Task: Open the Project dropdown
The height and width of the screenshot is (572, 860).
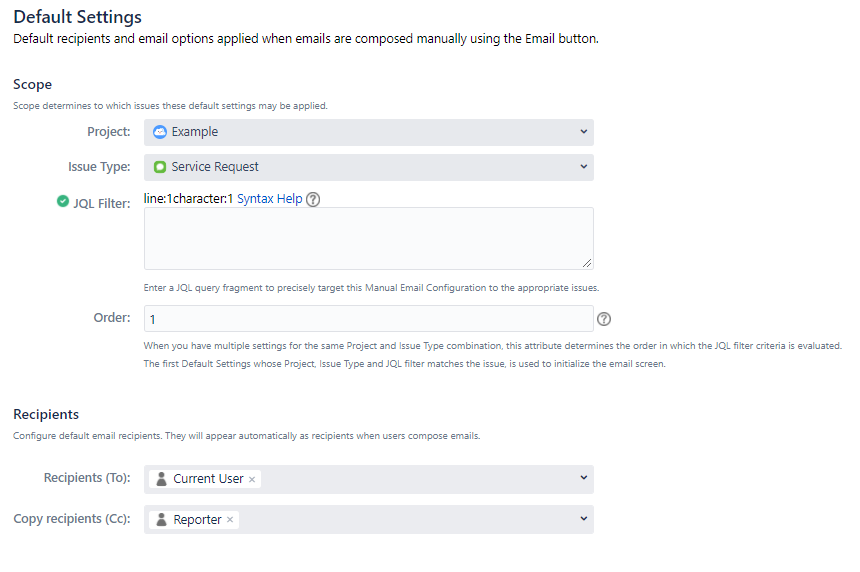Action: [x=369, y=132]
